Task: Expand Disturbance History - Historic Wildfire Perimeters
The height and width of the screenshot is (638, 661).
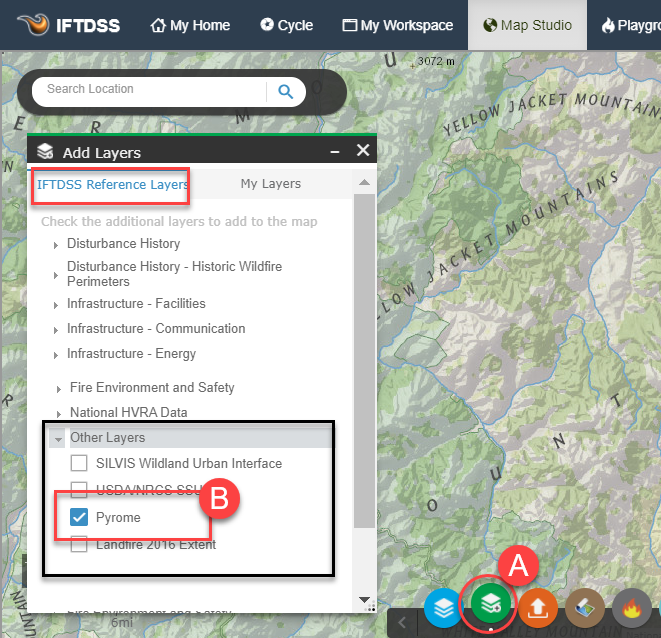Action: point(56,275)
